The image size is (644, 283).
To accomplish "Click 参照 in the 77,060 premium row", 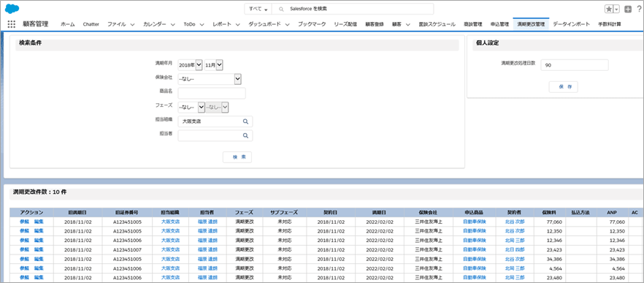I will (24, 222).
